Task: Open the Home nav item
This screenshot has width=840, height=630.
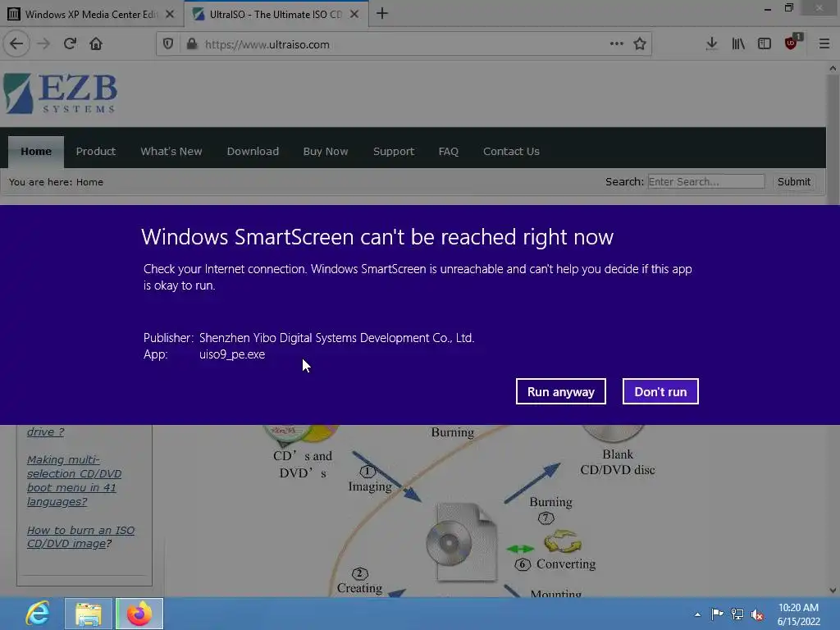Action: [x=36, y=152]
